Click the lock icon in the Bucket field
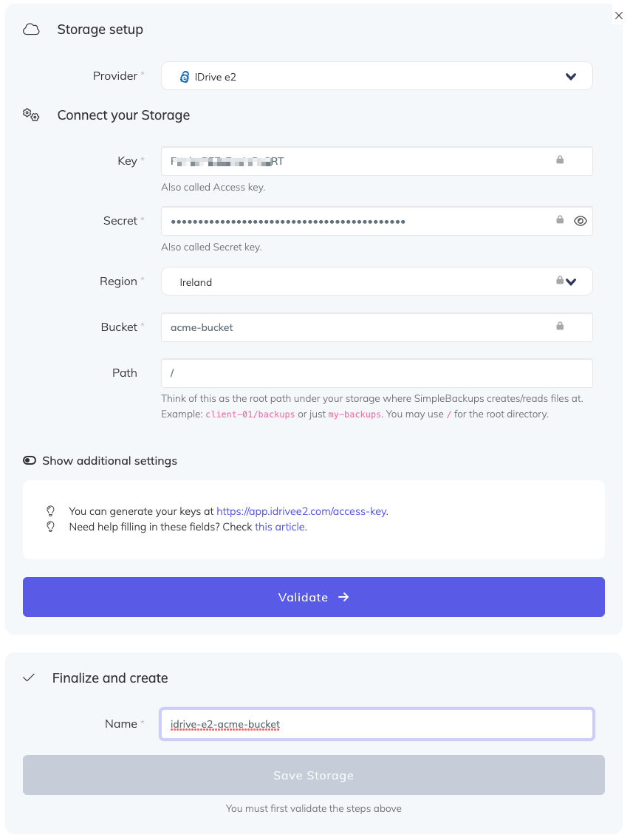This screenshot has height=840, width=630. tap(560, 327)
